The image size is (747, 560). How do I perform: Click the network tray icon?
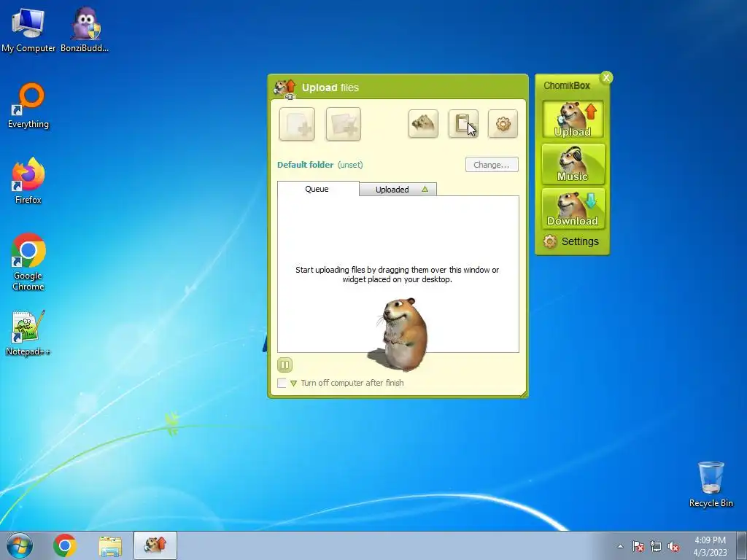(656, 546)
